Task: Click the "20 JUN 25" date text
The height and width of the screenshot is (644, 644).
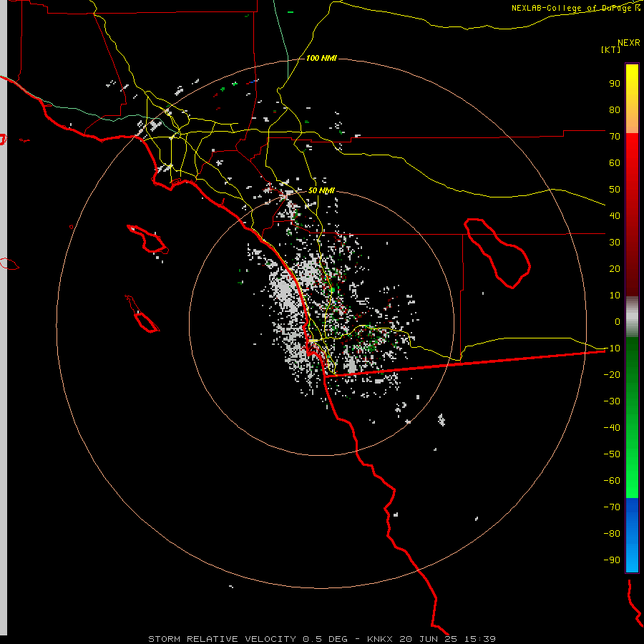Action: point(429,639)
